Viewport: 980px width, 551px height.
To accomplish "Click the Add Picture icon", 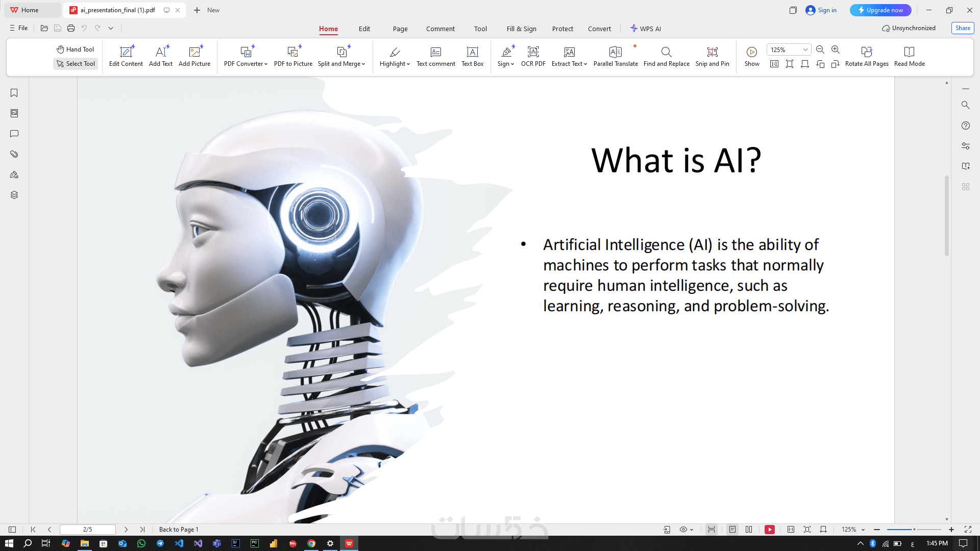I will pyautogui.click(x=194, y=52).
